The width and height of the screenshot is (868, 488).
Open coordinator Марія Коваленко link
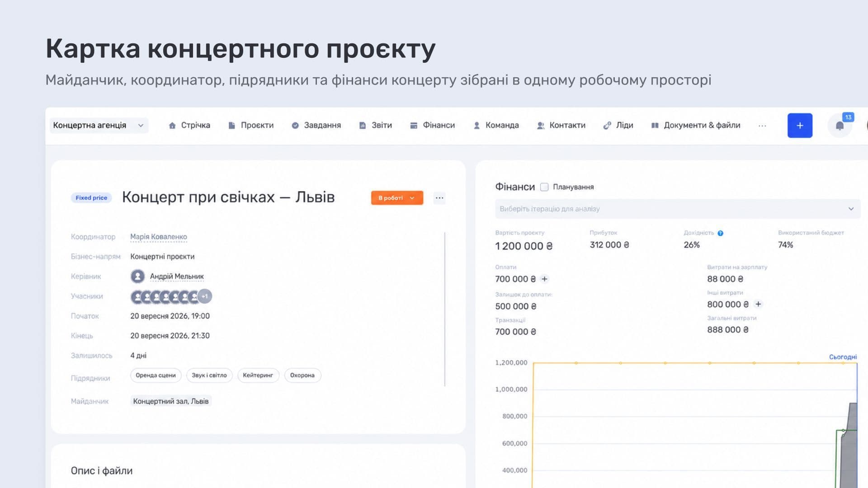tap(159, 237)
